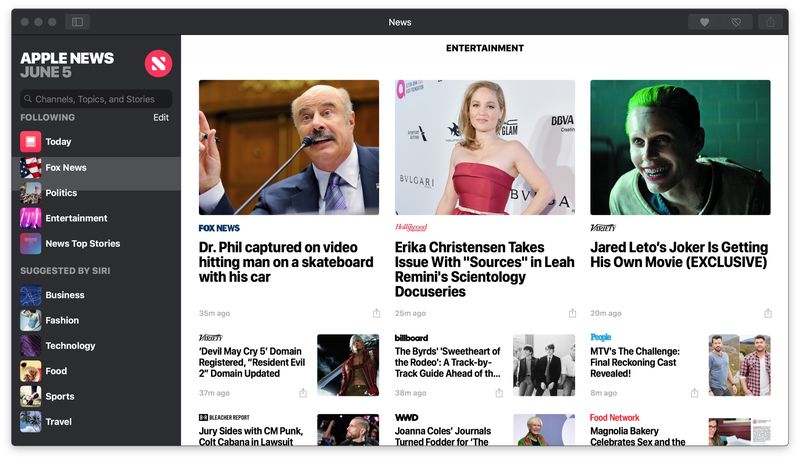This screenshot has height=460, width=800.
Task: Click the Travel topic icon
Action: coord(31,422)
